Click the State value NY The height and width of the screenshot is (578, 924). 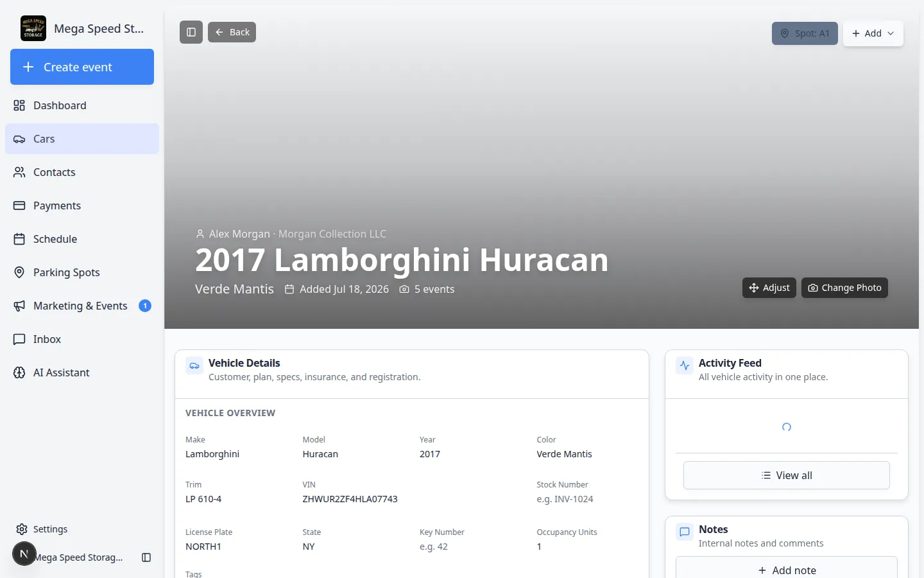(309, 547)
